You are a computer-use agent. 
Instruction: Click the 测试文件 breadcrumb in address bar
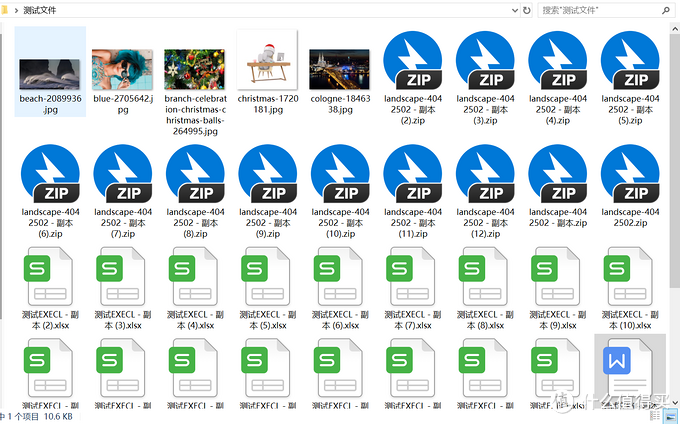pos(39,10)
